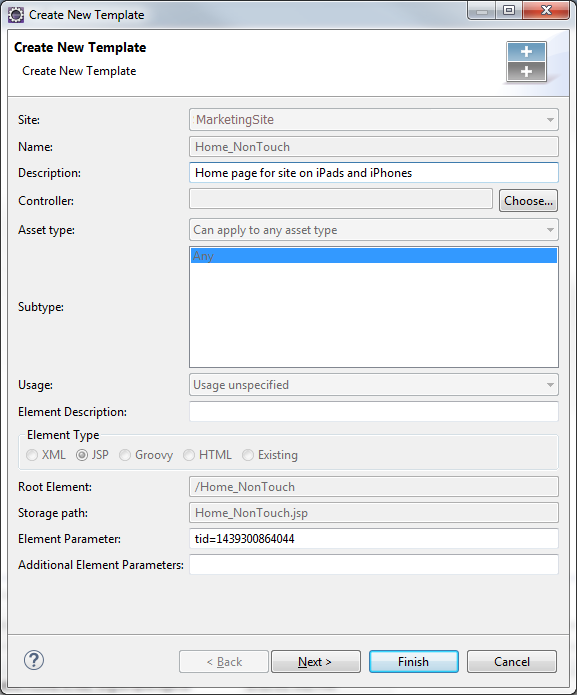
Task: Select the HTML element type
Action: point(207,455)
